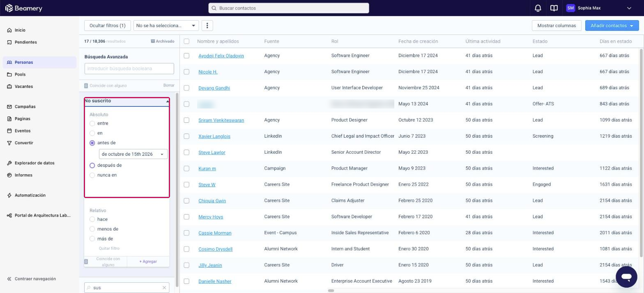The width and height of the screenshot is (644, 293).
Task: Open Xavier Langlois contact link
Action: (x=214, y=136)
